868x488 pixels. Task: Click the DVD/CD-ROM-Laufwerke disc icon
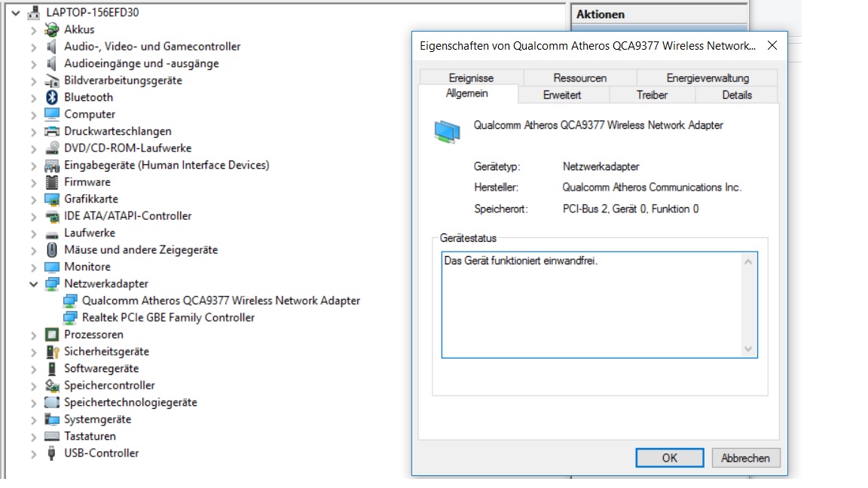(x=51, y=148)
